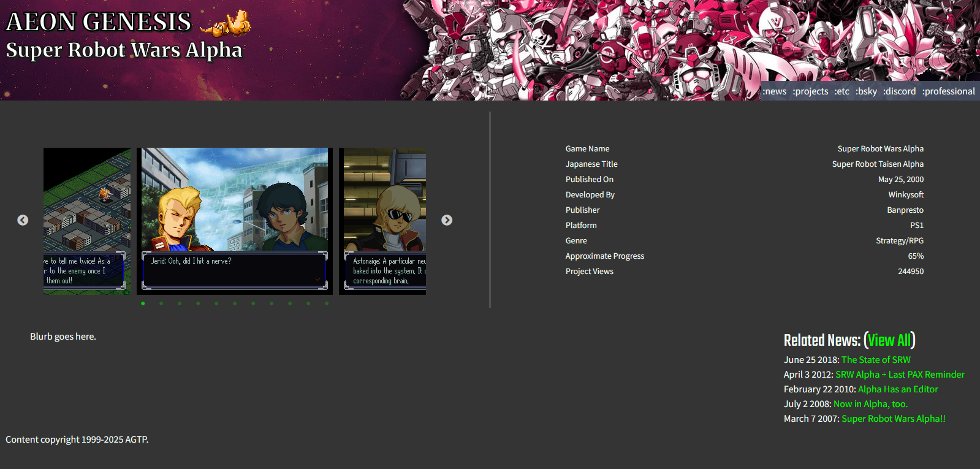Click the 'Winkysoft' developer value
Image resolution: width=980 pixels, height=469 pixels.
(x=906, y=195)
